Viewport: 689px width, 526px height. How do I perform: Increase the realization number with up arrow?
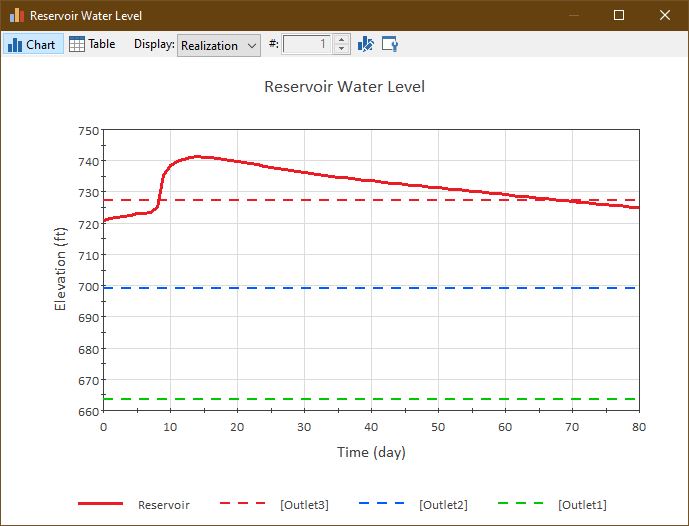[341, 40]
